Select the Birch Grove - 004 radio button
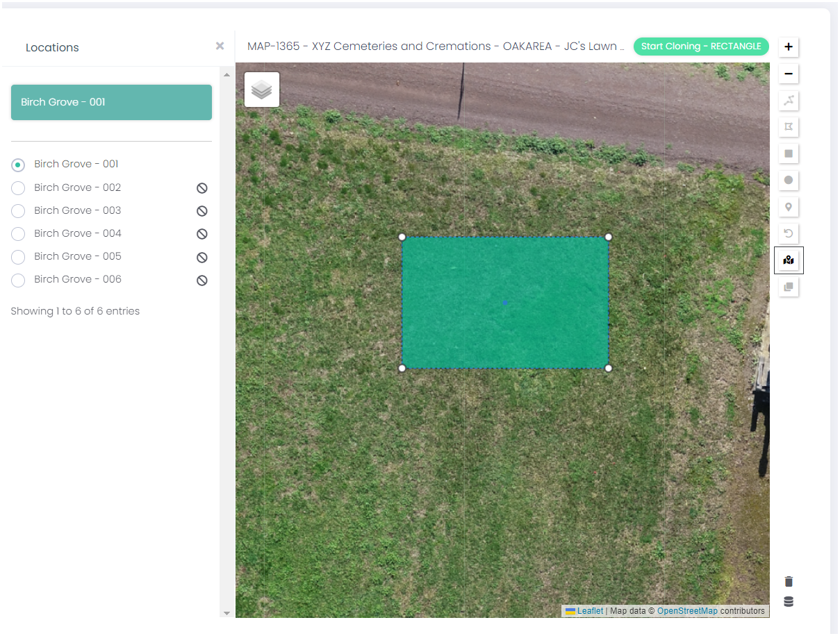Viewport: 840px width, 636px height. click(x=18, y=234)
